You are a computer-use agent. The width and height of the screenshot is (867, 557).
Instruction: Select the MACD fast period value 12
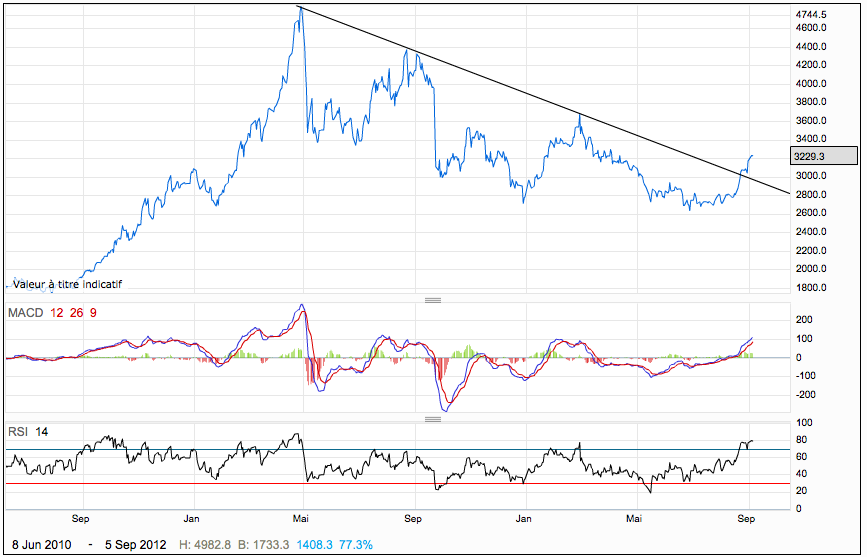(56, 313)
